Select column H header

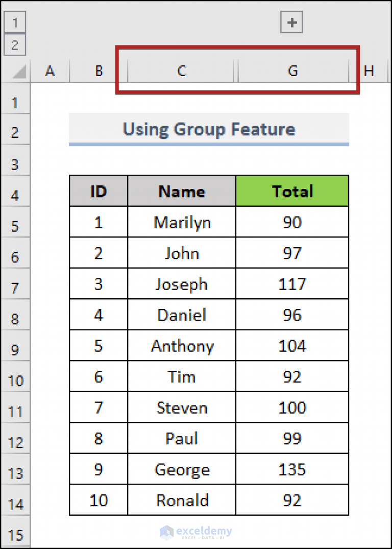coord(369,71)
